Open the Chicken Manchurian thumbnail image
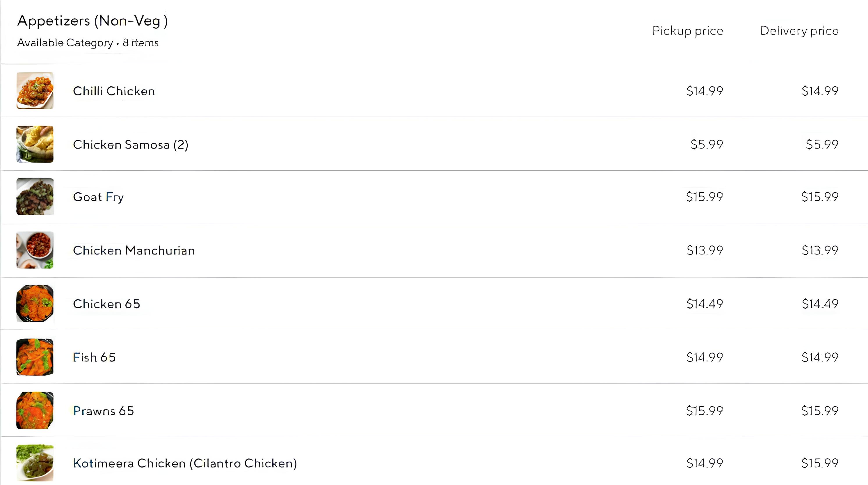 tap(35, 250)
